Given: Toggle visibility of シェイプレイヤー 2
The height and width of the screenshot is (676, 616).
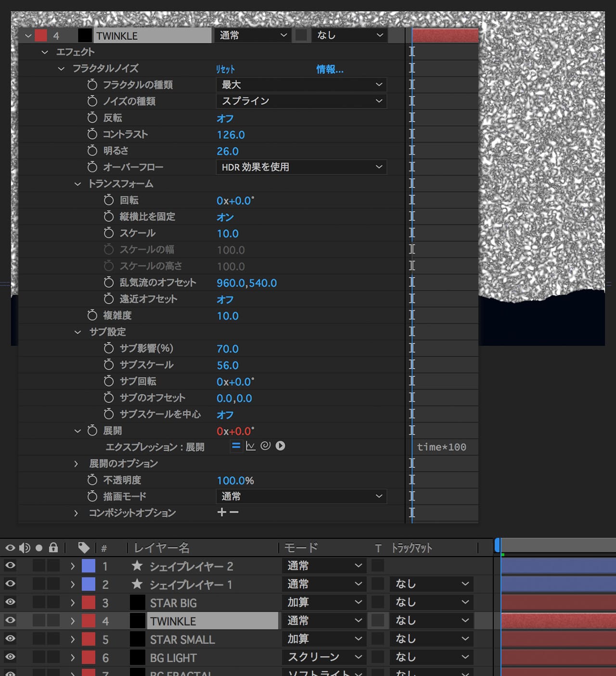Looking at the screenshot, I should 10,565.
